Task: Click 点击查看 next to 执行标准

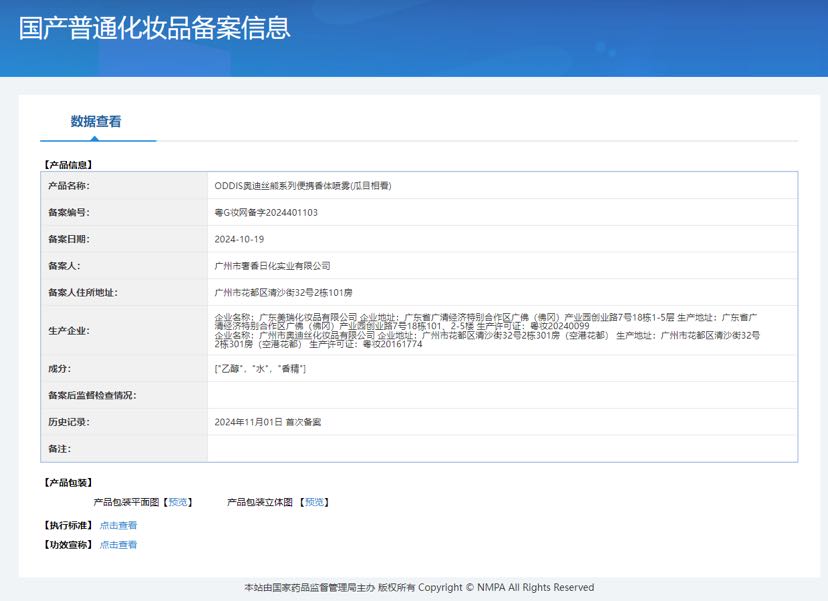Action: coord(118,525)
